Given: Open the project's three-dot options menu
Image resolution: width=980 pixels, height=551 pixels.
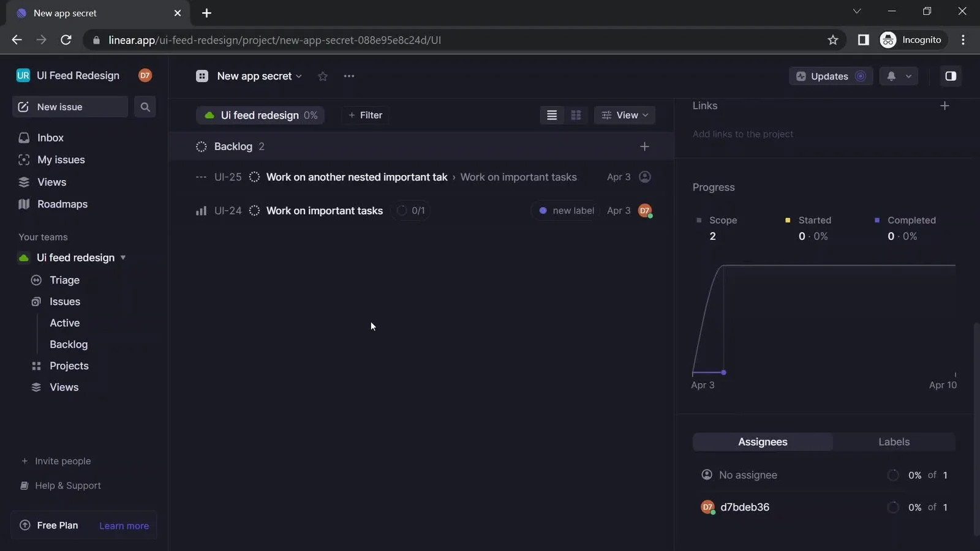Looking at the screenshot, I should point(349,76).
